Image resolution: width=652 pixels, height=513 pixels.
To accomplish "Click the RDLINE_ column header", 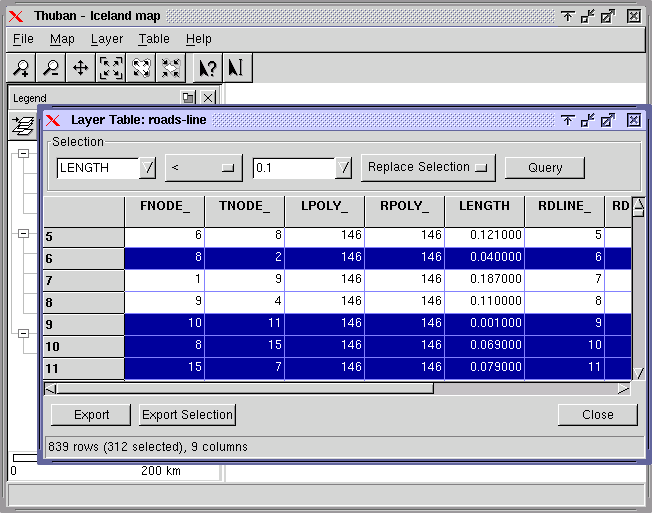I will tap(564, 212).
